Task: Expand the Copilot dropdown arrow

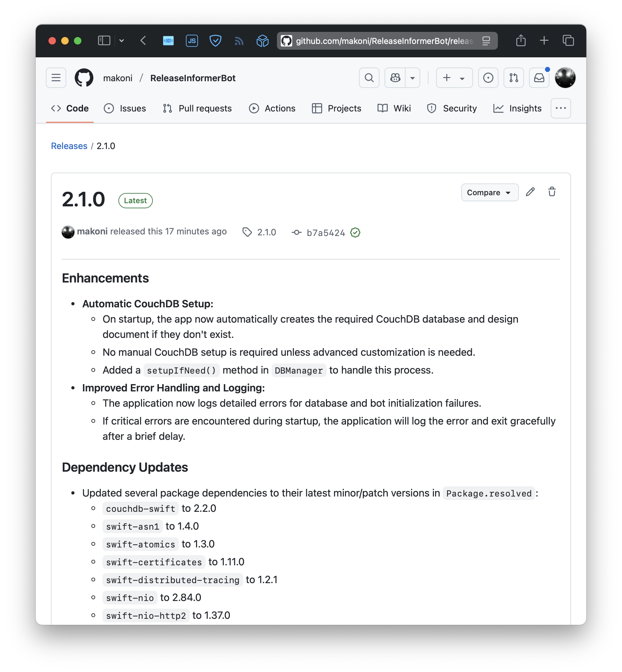Action: [x=413, y=78]
